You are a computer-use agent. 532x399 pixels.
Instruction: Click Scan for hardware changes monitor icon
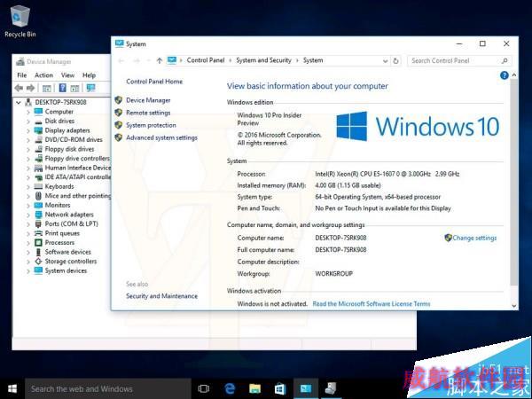(x=90, y=88)
